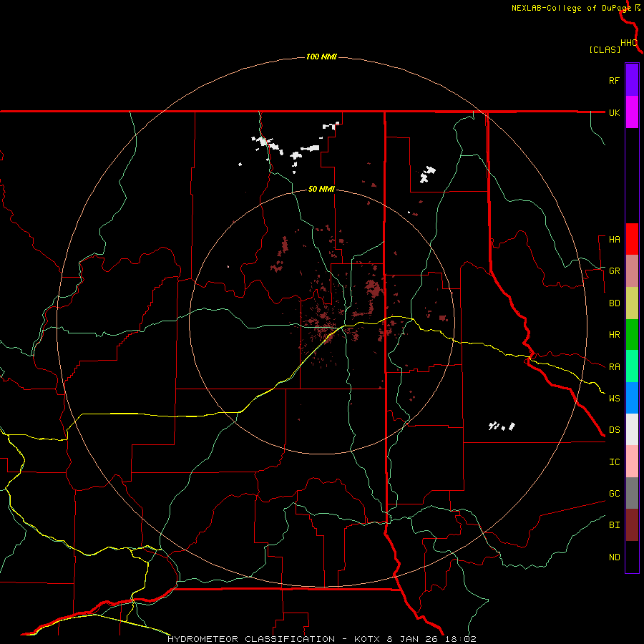644x644 pixels.
Task: Click the BI legend label
Action: coord(614,525)
